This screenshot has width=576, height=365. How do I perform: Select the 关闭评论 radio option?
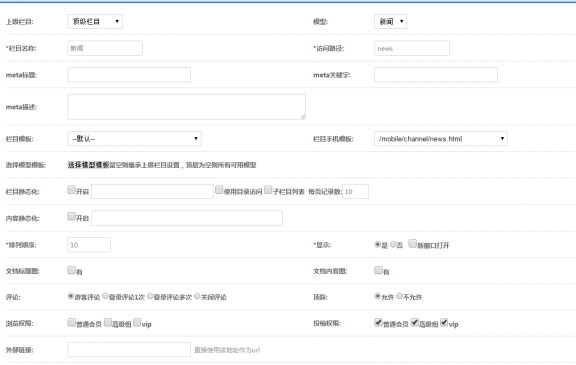[197, 296]
